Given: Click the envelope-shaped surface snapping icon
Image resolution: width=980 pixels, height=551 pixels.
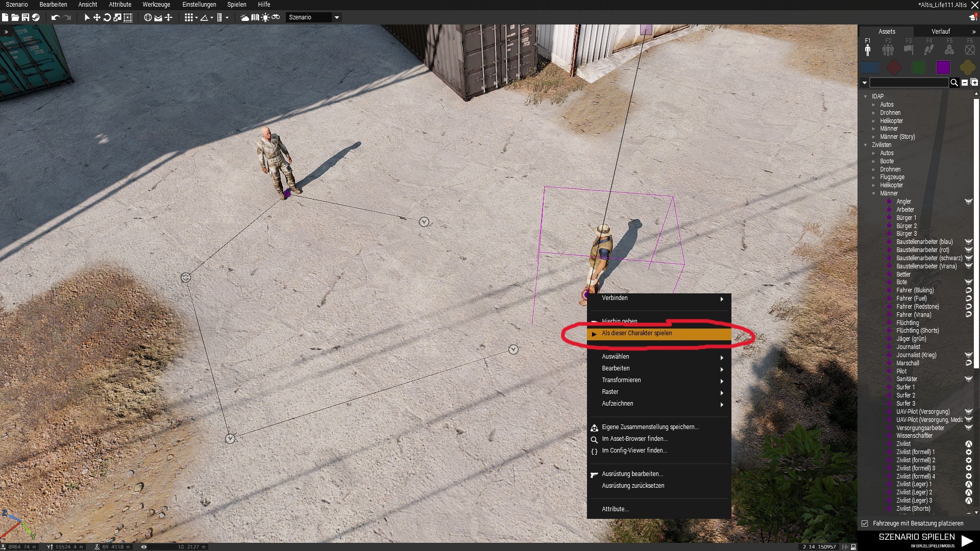Looking at the screenshot, I should coord(158,17).
